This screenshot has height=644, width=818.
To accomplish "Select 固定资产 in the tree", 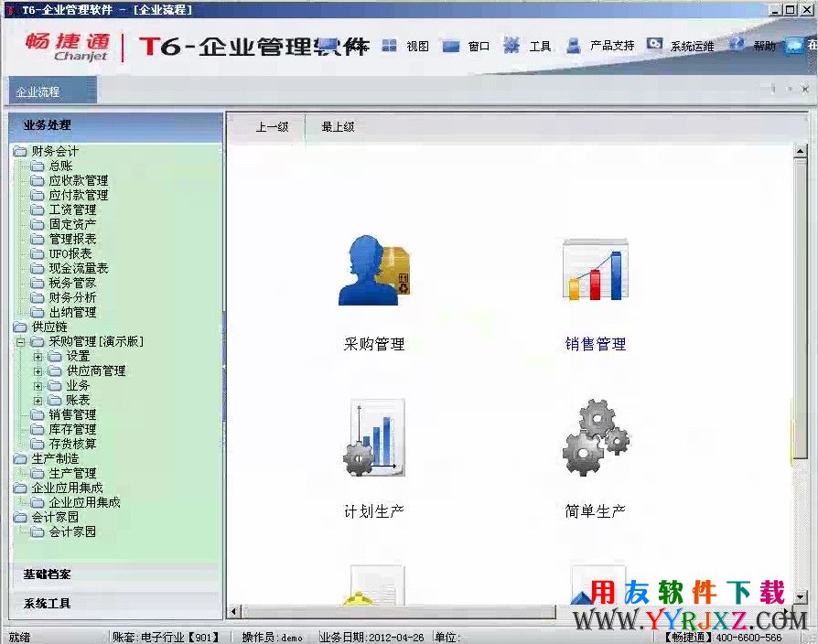I will pyautogui.click(x=72, y=224).
